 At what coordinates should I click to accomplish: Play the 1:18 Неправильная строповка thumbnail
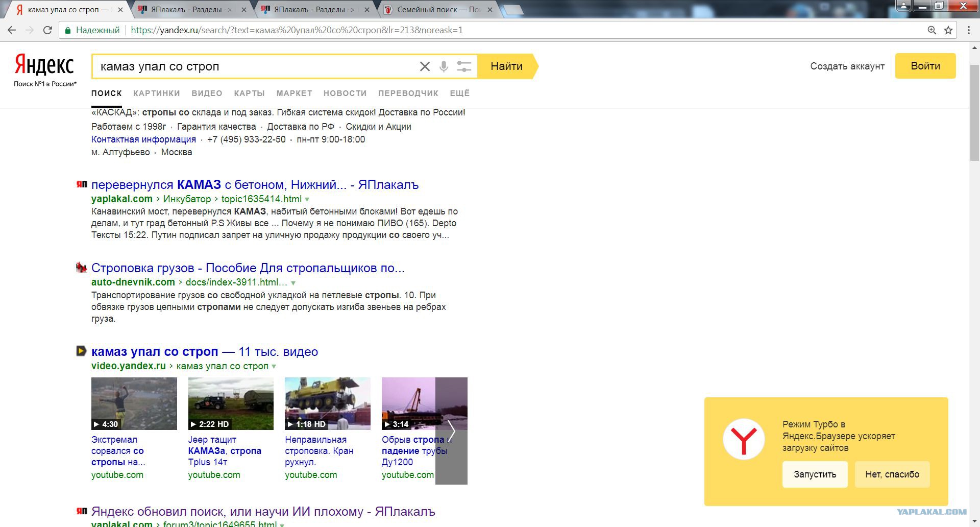coord(328,403)
